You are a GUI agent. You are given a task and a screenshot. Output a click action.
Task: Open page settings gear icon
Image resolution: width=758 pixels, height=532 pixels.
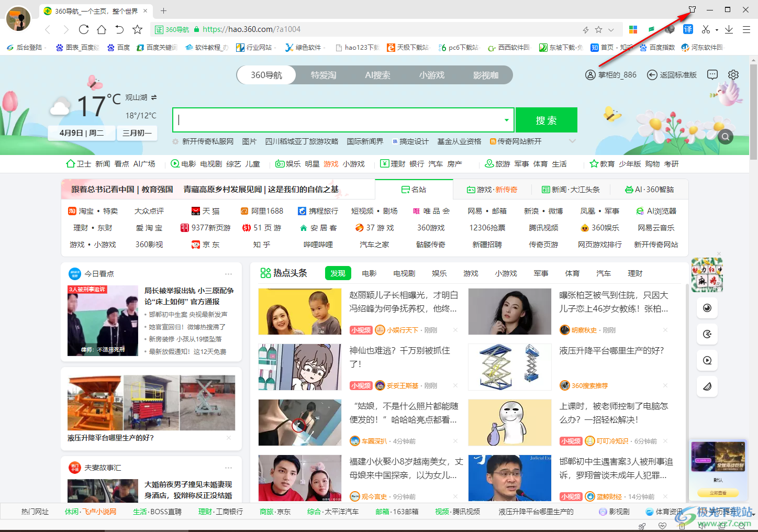(733, 75)
